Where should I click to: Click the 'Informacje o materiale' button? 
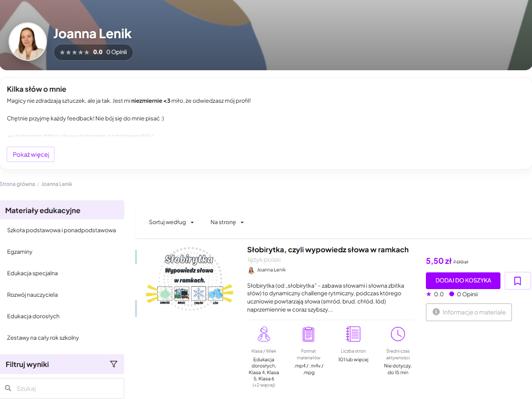[469, 312]
